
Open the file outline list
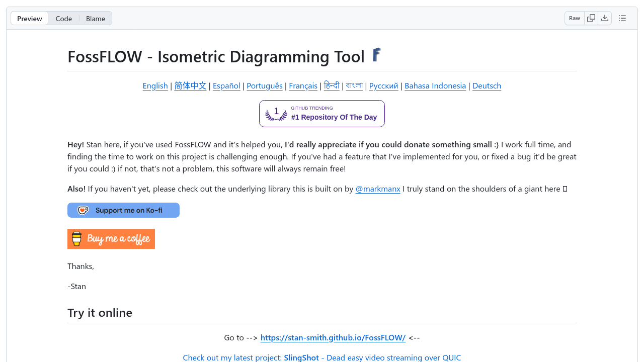click(x=622, y=18)
